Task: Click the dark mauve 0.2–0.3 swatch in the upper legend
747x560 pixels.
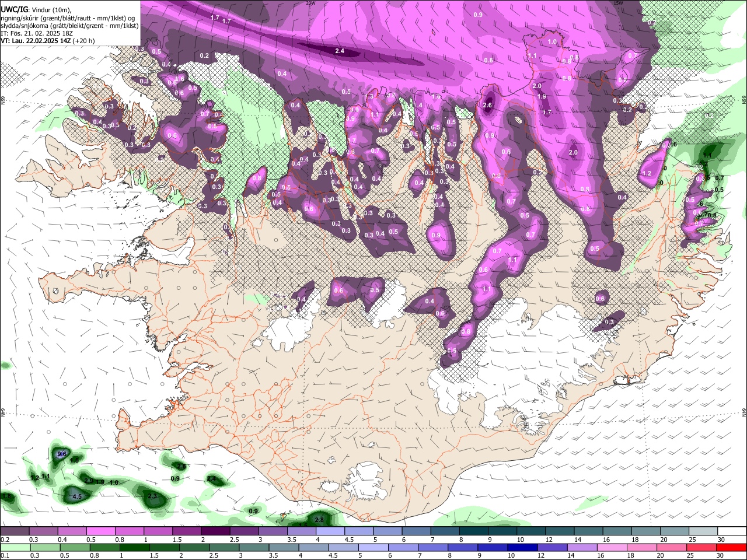Action: coord(15,531)
